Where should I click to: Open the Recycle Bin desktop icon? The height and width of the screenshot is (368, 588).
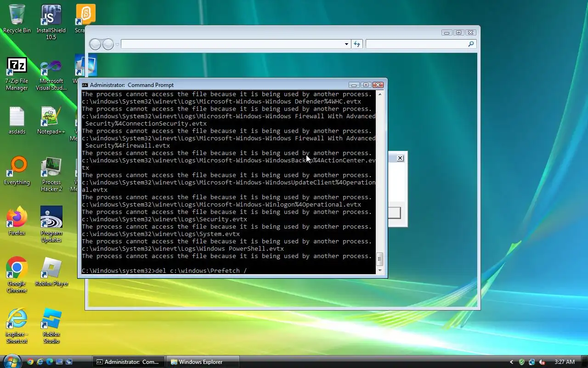coord(17,19)
